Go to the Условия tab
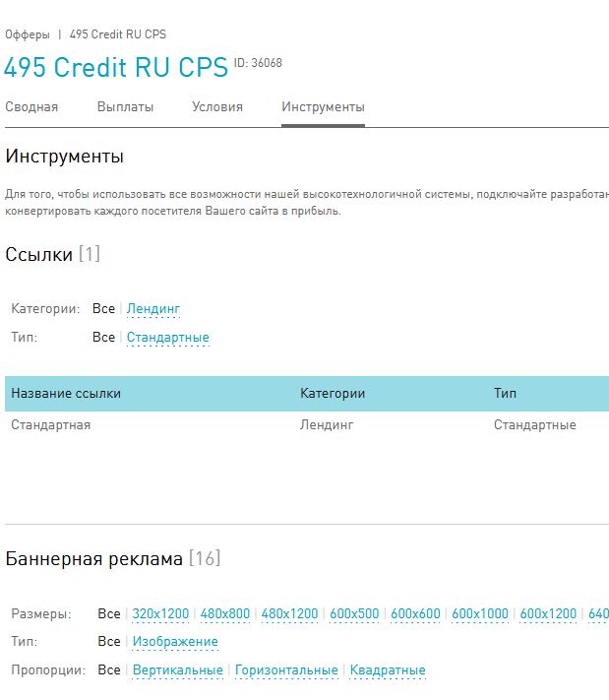 (x=216, y=107)
